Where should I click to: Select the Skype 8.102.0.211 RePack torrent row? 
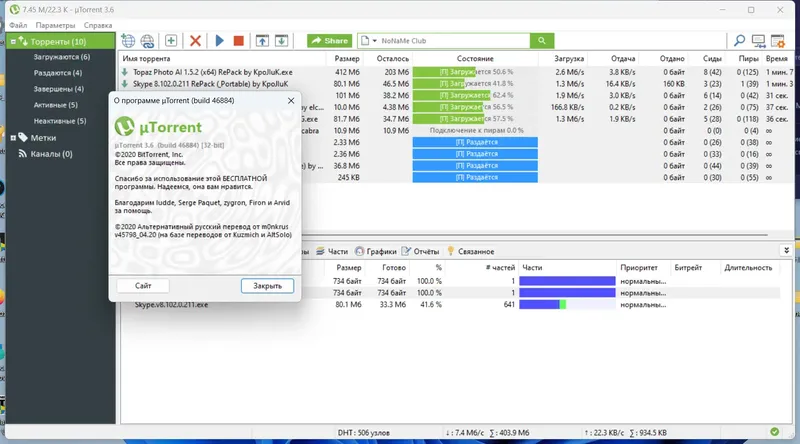pyautogui.click(x=457, y=84)
